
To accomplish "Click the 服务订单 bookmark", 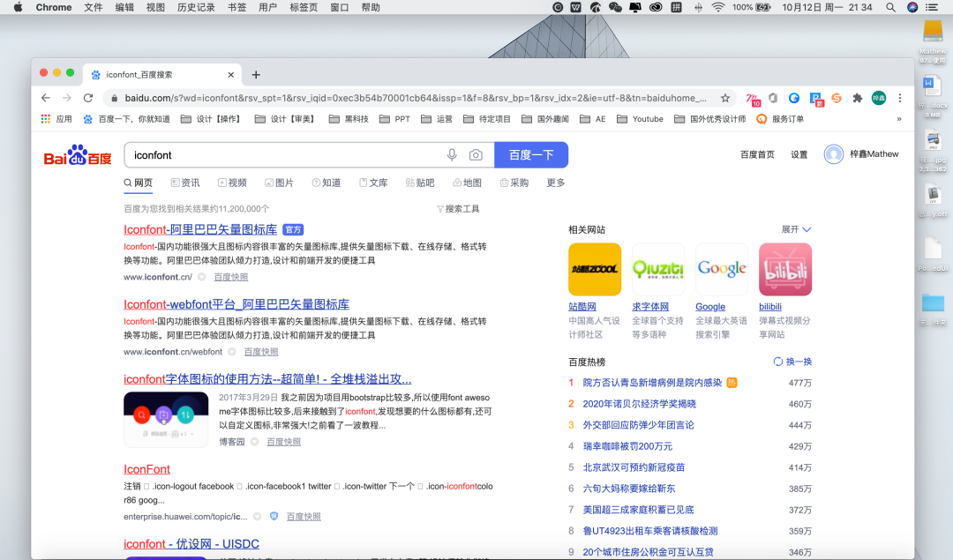I will pyautogui.click(x=780, y=119).
